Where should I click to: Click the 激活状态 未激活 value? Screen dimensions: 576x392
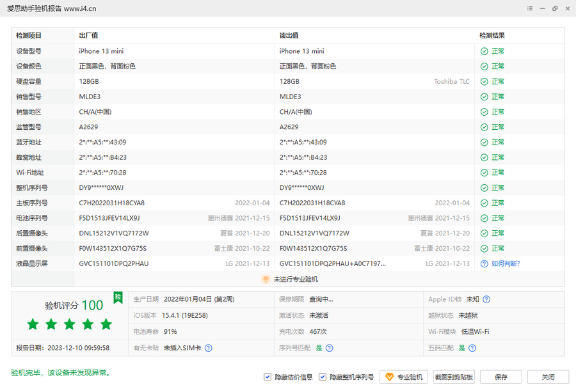click(x=319, y=316)
